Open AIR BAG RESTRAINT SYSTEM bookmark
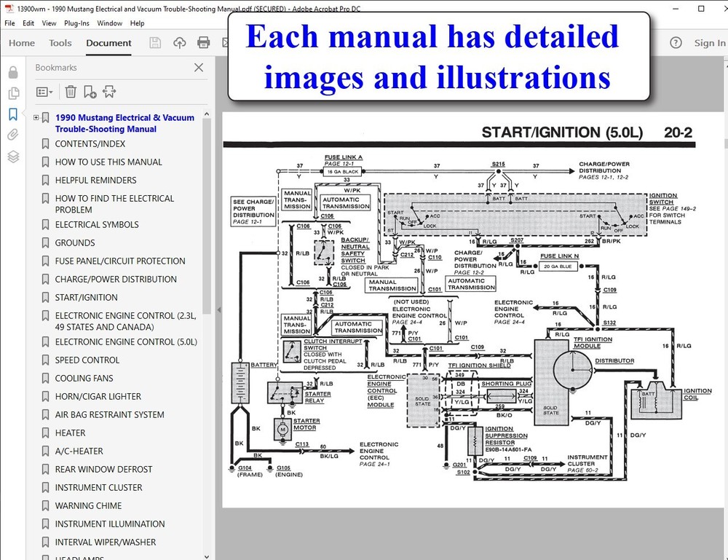This screenshot has height=560, width=728. [110, 414]
